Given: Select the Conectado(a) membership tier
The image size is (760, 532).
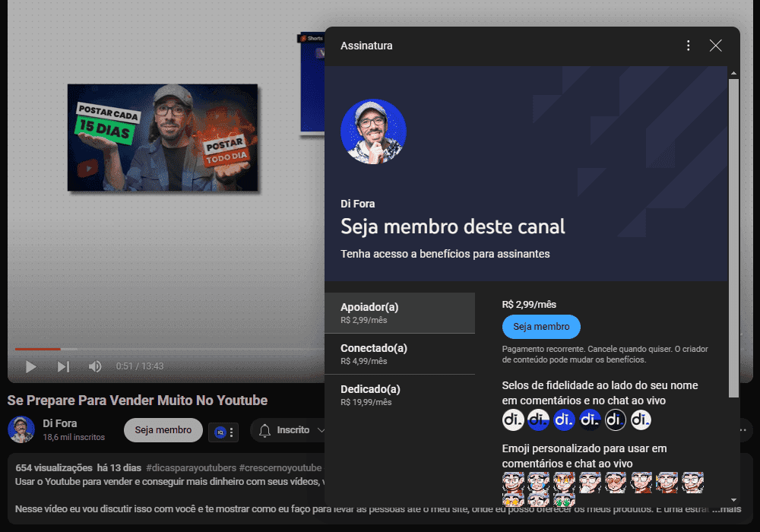Looking at the screenshot, I should pyautogui.click(x=400, y=354).
